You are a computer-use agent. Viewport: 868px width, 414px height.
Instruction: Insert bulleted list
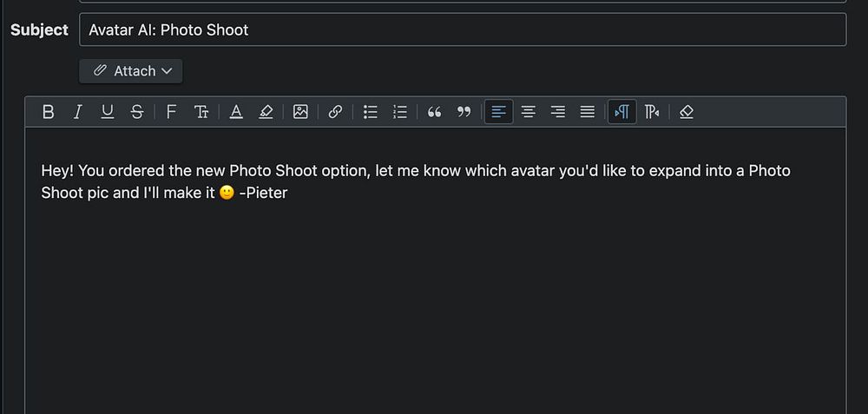point(371,112)
